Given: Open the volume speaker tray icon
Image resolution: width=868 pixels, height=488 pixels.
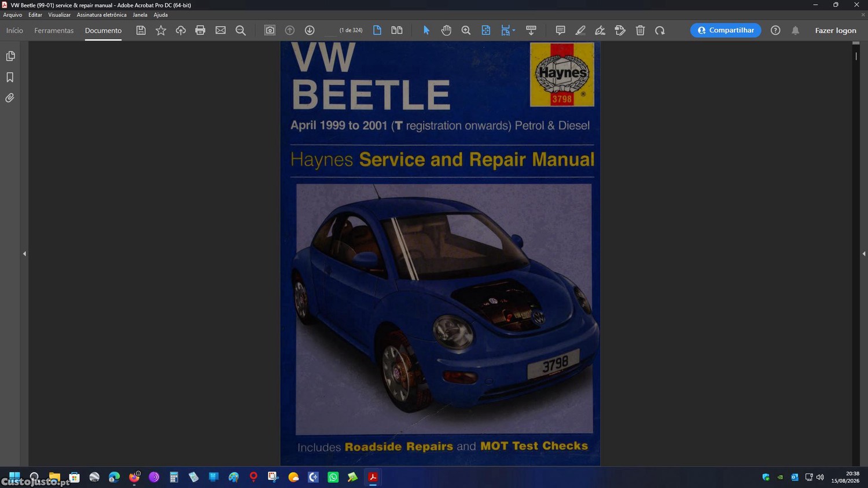Looking at the screenshot, I should [820, 478].
